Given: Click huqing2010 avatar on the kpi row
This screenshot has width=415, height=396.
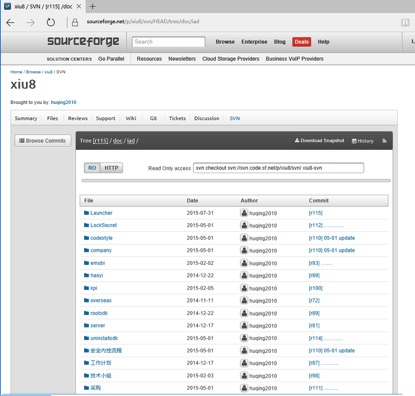Looking at the screenshot, I should click(x=244, y=288).
